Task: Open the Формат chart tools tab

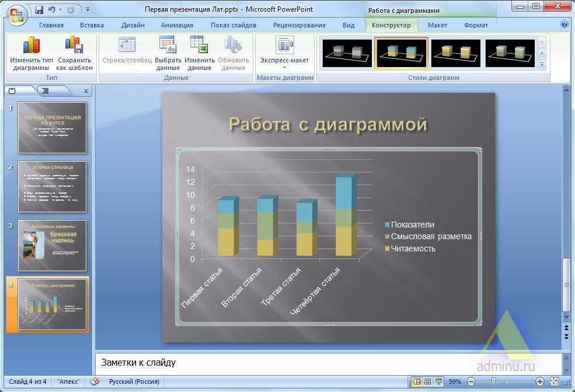Action: (476, 25)
